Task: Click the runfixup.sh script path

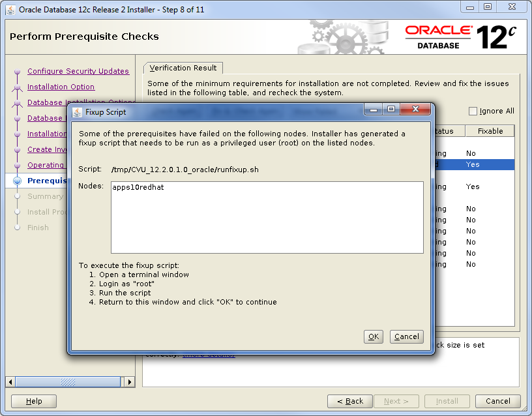Action: click(185, 170)
